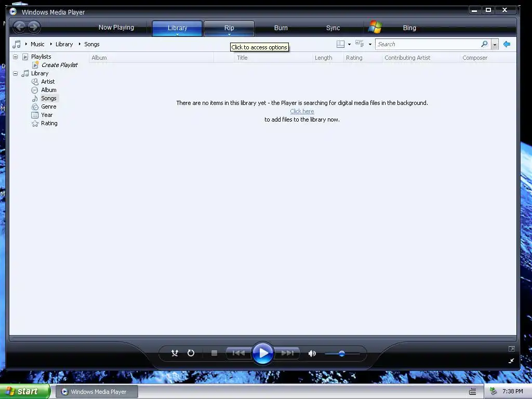Click Create Playlist
Image resolution: width=532 pixels, height=399 pixels.
59,65
